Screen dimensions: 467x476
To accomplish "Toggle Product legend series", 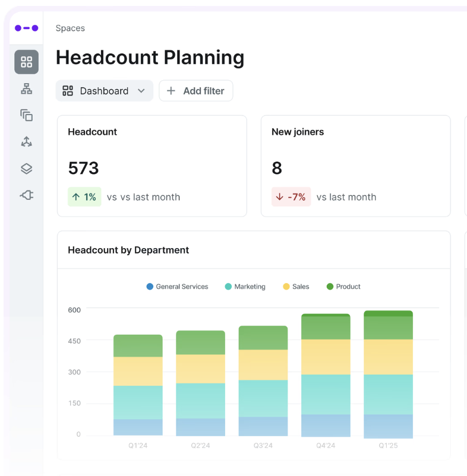I will click(x=343, y=287).
